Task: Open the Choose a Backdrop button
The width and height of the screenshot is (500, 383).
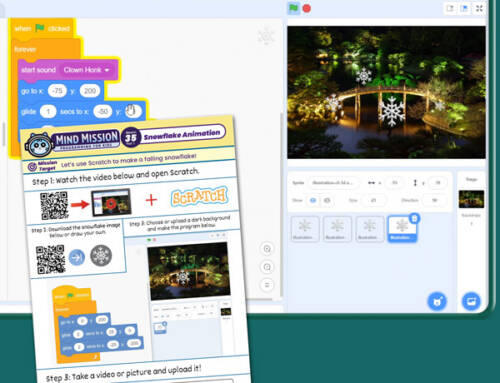Action: point(471,301)
